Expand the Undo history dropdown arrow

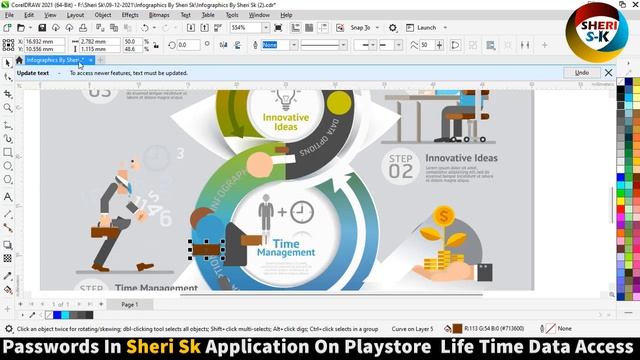point(154,28)
